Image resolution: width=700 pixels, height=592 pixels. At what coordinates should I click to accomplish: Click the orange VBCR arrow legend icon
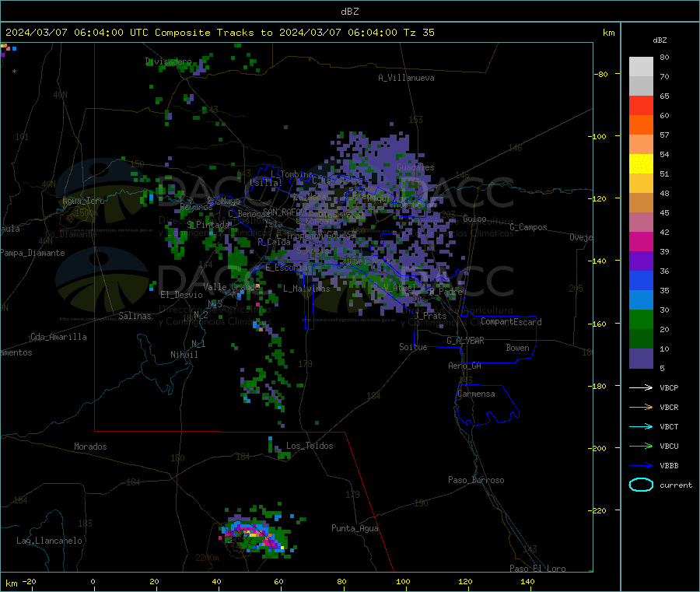(x=641, y=407)
